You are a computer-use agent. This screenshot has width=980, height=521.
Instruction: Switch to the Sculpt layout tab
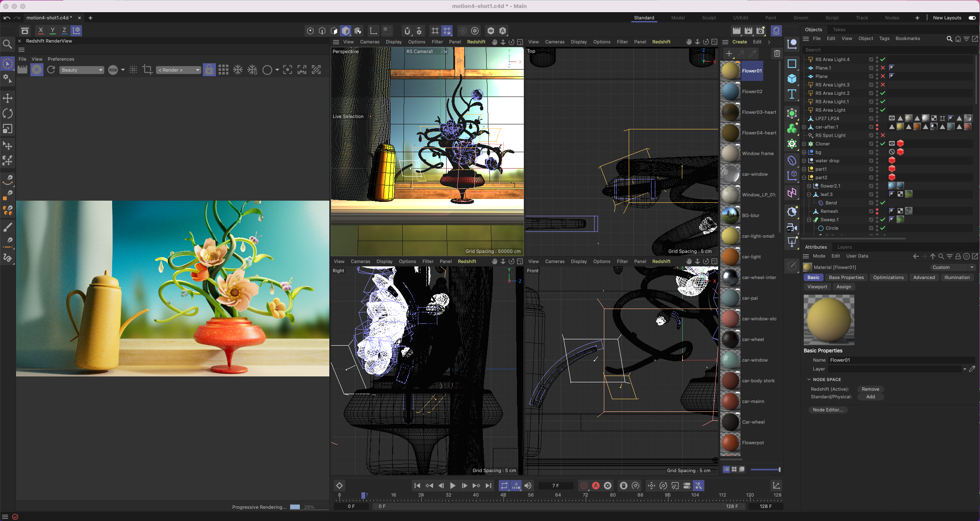point(709,18)
